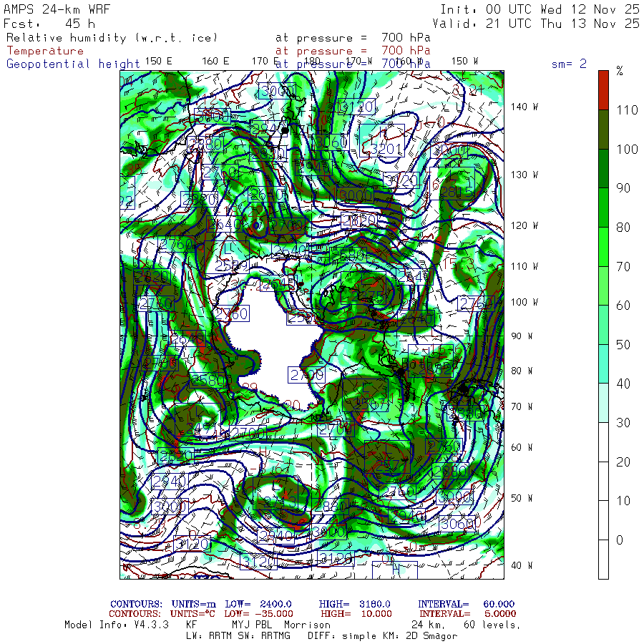Image resolution: width=644 pixels, height=644 pixels.
Task: Click the '90 W' longitude label
Action: coord(522,336)
